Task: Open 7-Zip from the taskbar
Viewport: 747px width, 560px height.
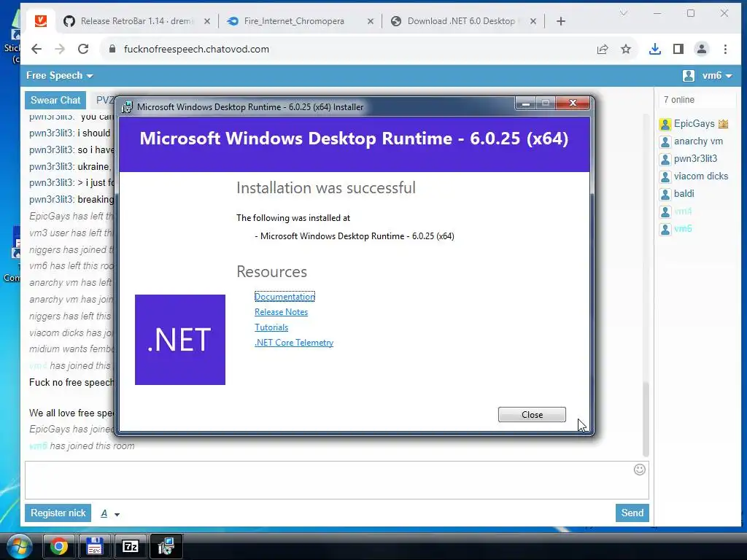Action: (131, 547)
